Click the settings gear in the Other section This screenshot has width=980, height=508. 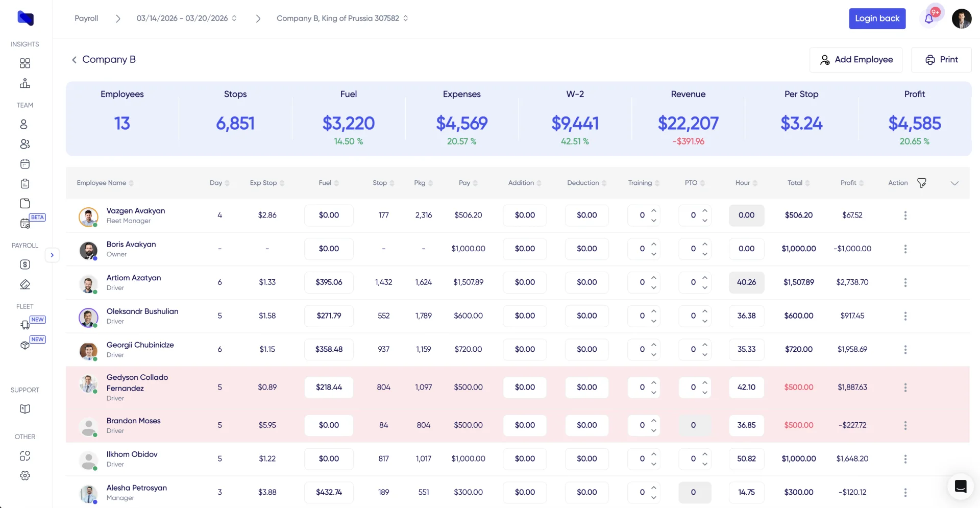(24, 475)
